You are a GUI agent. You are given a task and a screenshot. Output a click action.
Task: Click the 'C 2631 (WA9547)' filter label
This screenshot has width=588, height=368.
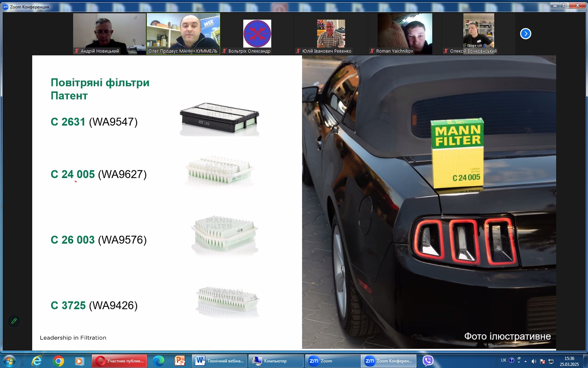(x=94, y=122)
